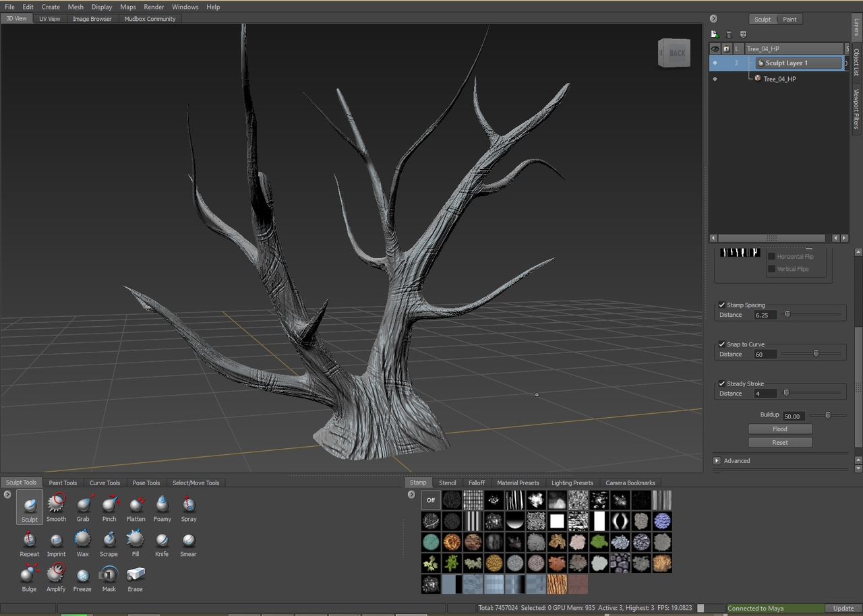Click the Update button in status bar
The width and height of the screenshot is (863, 616).
point(843,608)
